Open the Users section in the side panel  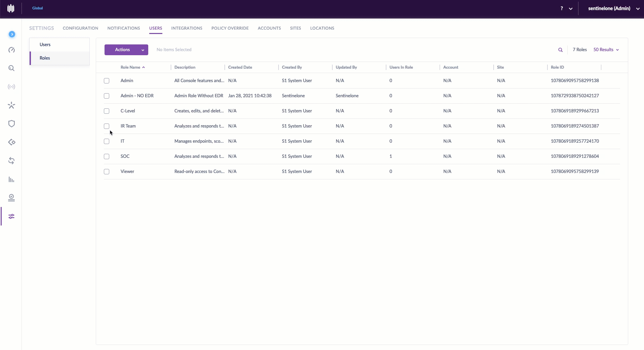(x=45, y=45)
